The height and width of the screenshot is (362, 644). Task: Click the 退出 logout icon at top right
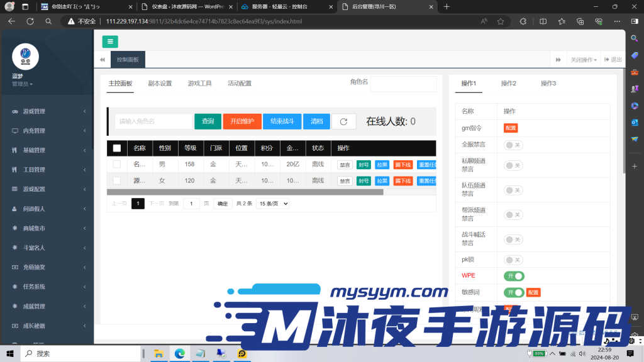pos(608,59)
